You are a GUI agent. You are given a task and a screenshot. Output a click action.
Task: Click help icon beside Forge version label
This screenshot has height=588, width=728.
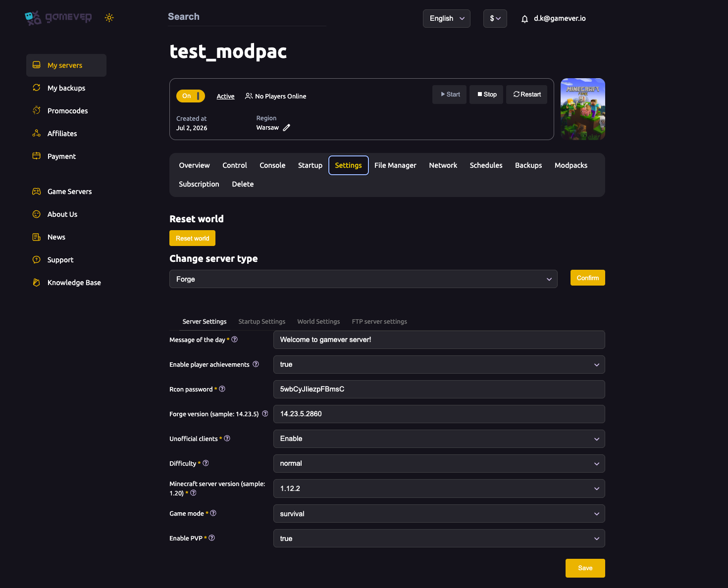pos(265,414)
